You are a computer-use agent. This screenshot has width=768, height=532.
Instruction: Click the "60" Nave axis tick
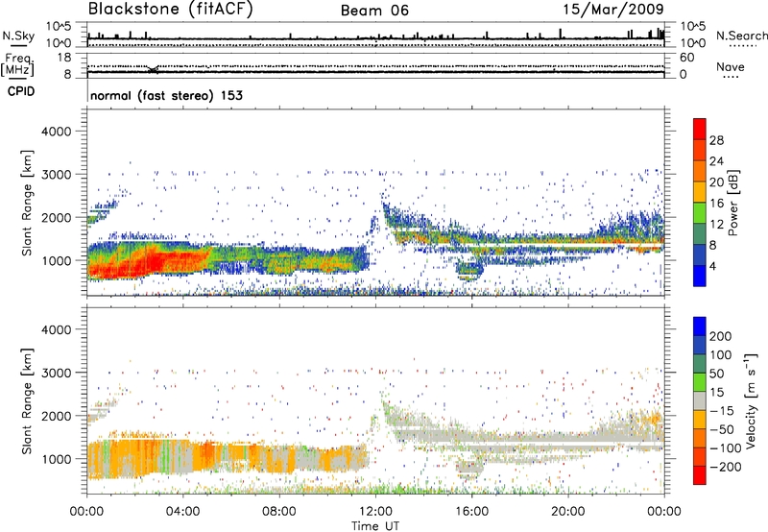click(x=686, y=58)
